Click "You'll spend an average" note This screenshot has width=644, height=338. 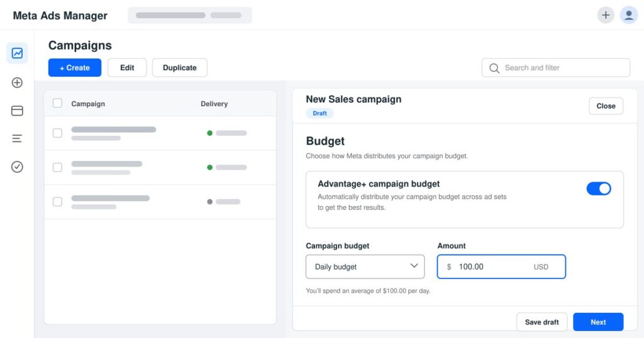tap(368, 291)
